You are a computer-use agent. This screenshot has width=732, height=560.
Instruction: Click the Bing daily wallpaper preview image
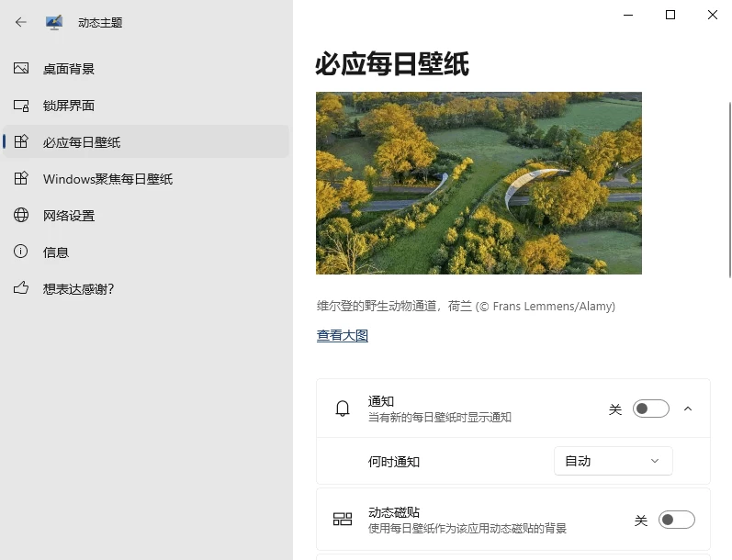(x=479, y=183)
